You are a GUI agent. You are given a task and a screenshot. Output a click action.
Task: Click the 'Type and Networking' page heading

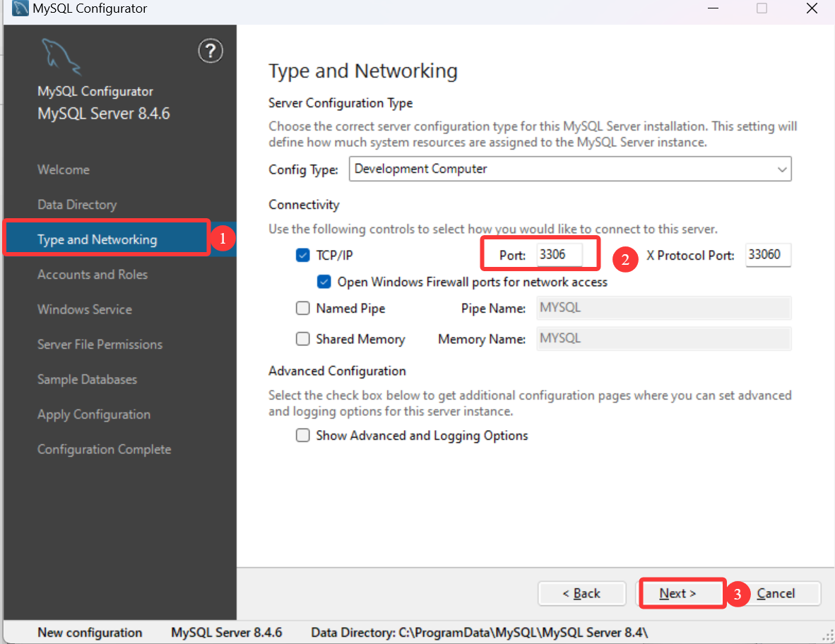pos(362,71)
